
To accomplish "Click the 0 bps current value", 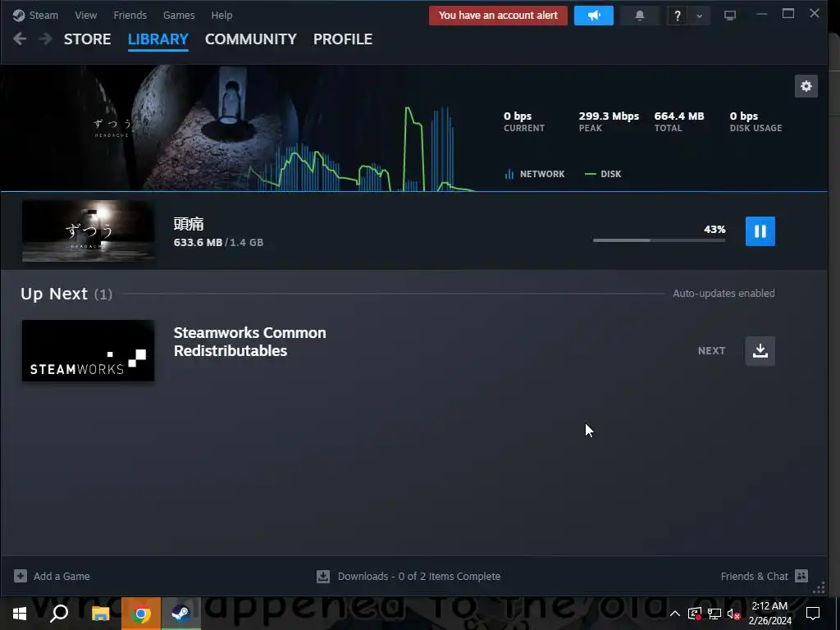I will click(x=518, y=116).
